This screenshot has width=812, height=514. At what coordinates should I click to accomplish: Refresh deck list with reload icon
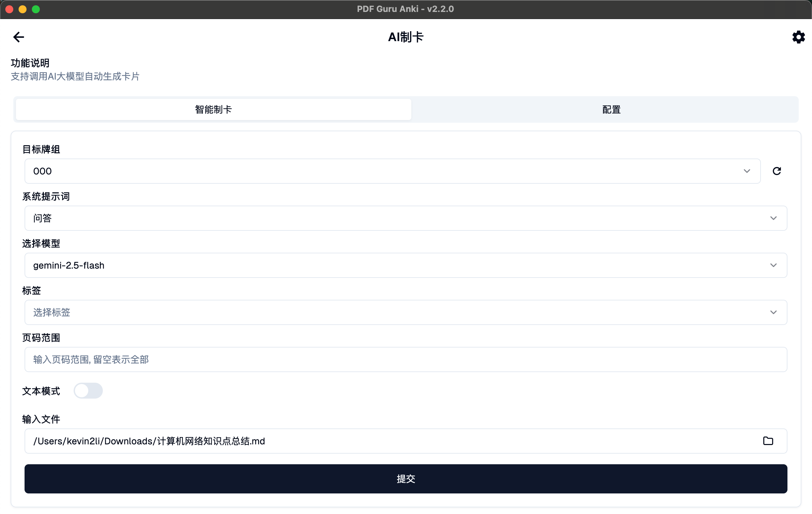pos(777,171)
